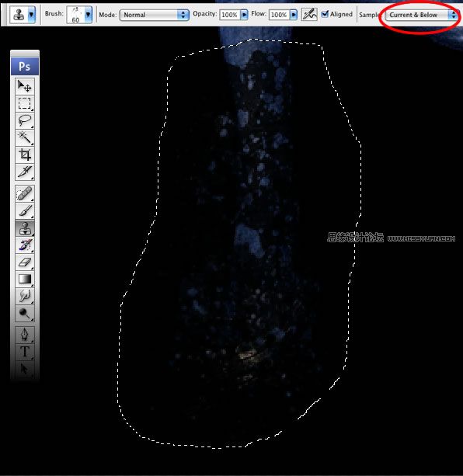
Task: Select the Spot Healing Brush tool
Action: [25, 193]
